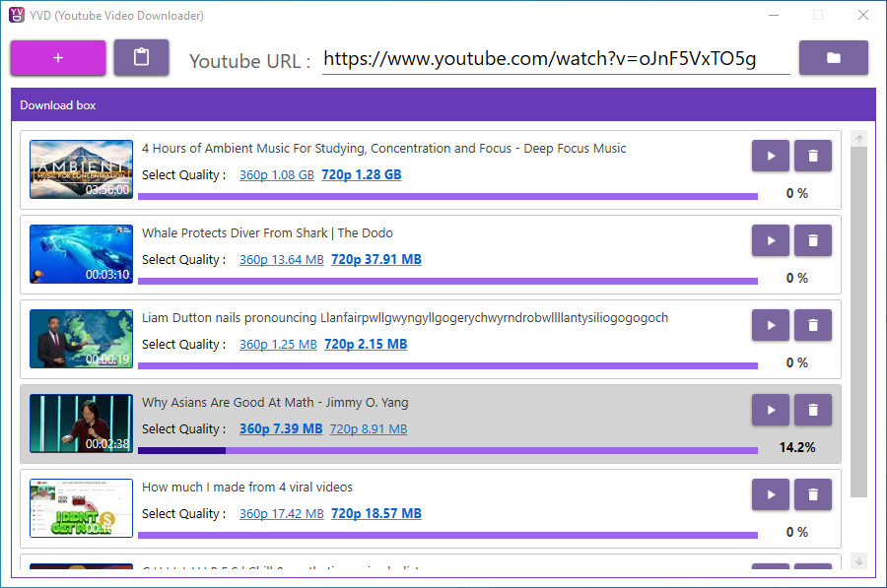
Task: Delete the Ambient Music video entry
Action: (x=813, y=156)
